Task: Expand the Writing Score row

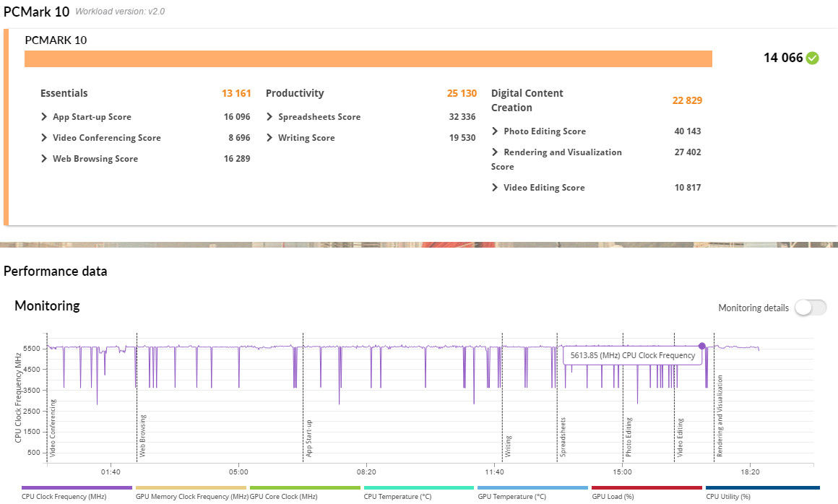Action: tap(270, 138)
